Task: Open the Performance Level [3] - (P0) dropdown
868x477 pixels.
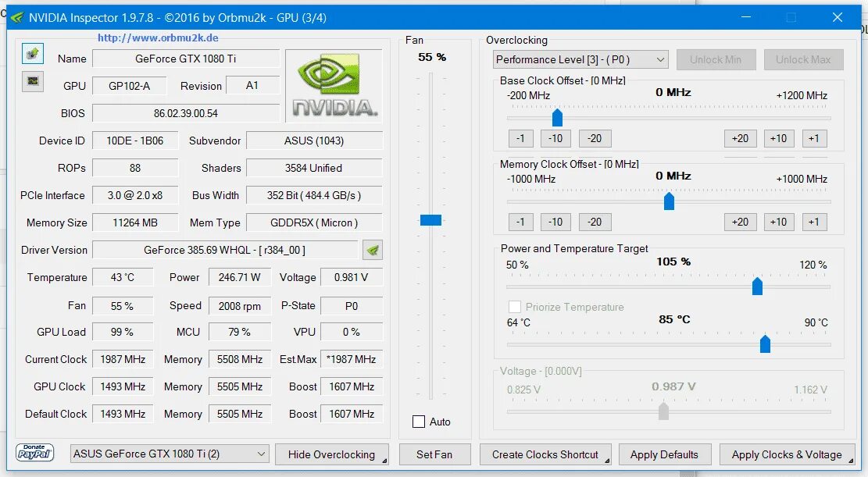Action: 580,60
